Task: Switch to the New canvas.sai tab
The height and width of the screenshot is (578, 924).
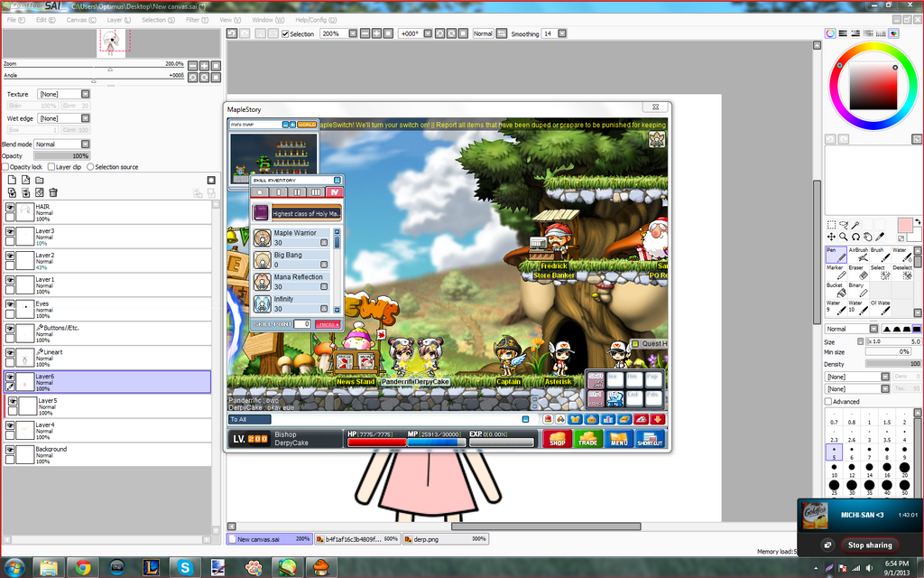Action: (x=269, y=539)
